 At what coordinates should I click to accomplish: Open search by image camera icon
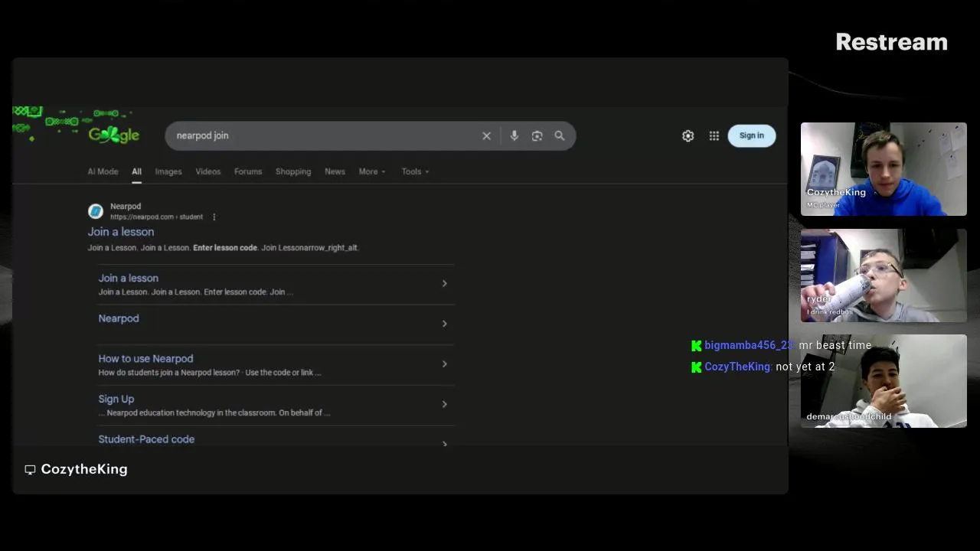tap(537, 135)
